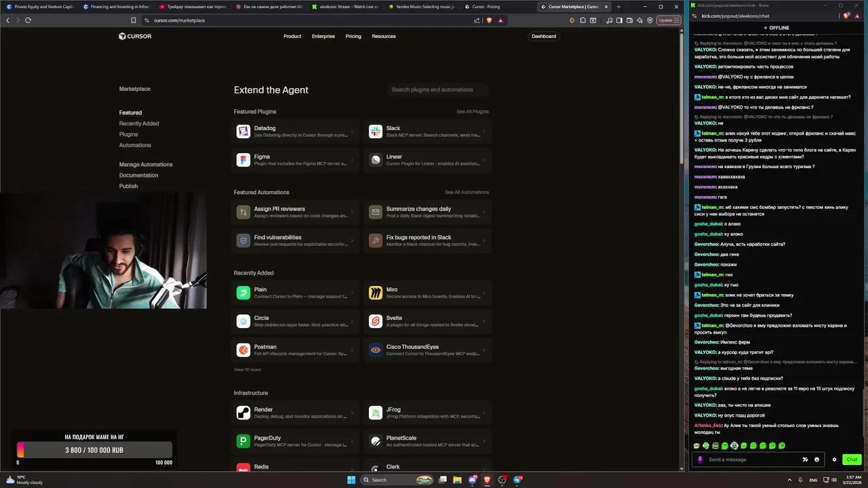Click the Find vulnerabilities shield icon

pos(243,241)
